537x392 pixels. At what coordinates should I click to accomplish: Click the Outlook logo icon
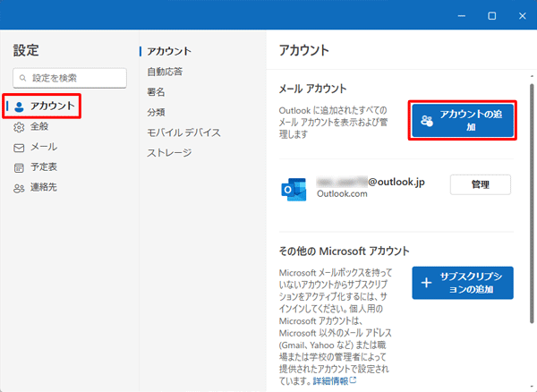(x=294, y=189)
